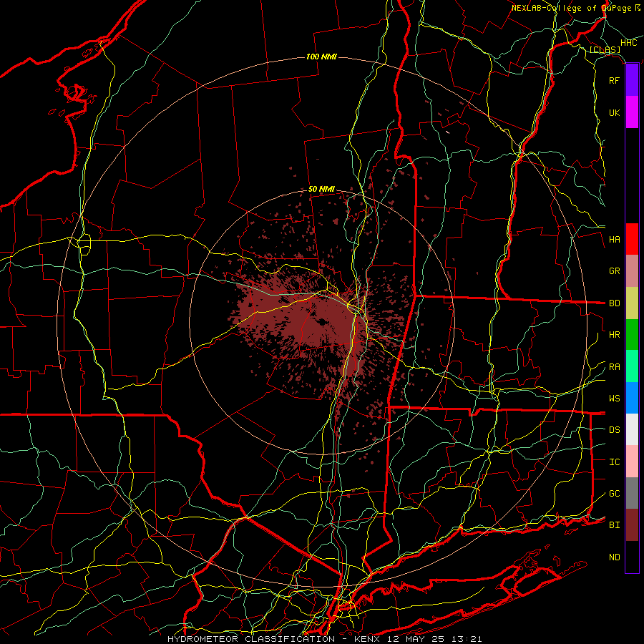Click the 'BD' legend label
Image resolution: width=644 pixels, height=644 pixels.
click(x=614, y=303)
